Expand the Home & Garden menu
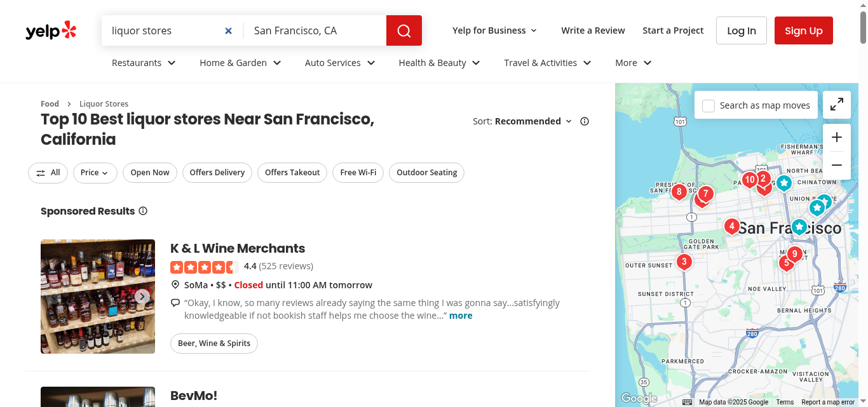This screenshot has height=407, width=868. click(240, 63)
